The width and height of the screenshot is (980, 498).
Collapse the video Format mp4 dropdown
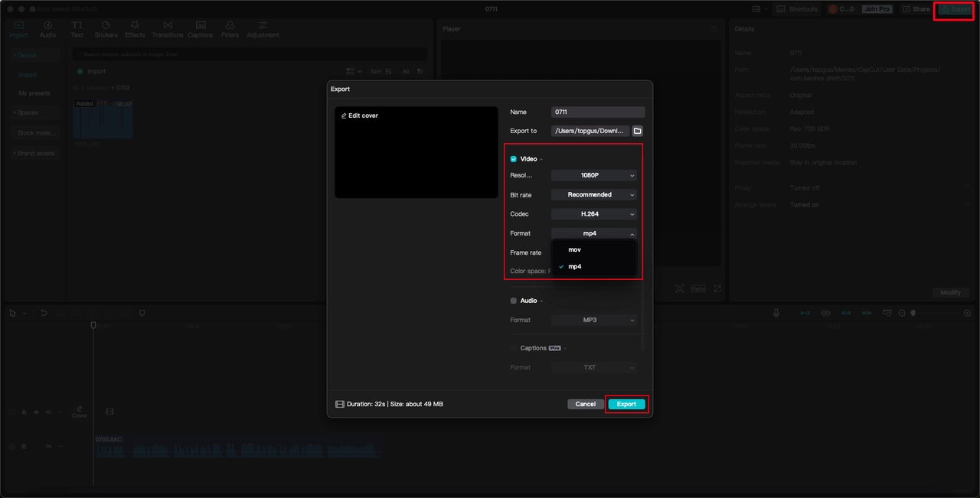point(594,233)
